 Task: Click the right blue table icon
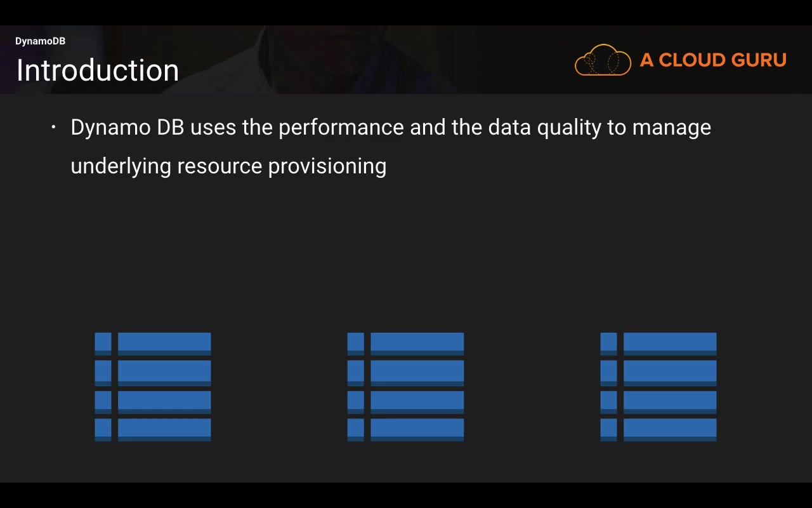coord(658,386)
